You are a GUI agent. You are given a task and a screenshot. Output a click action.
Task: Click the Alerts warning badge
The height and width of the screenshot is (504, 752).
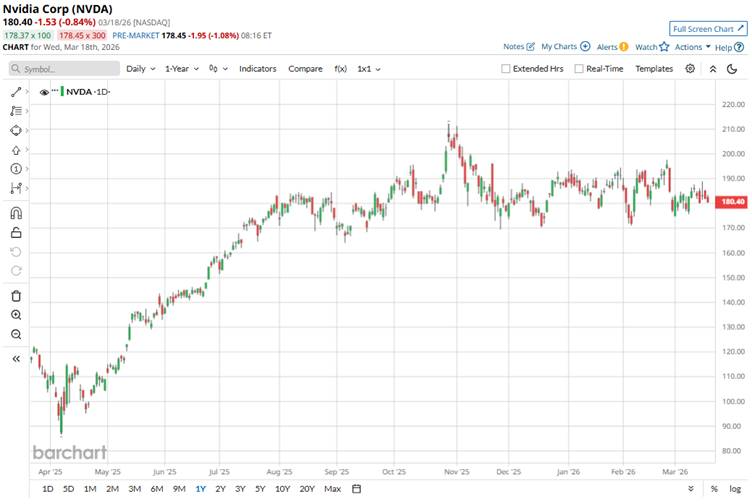click(623, 47)
